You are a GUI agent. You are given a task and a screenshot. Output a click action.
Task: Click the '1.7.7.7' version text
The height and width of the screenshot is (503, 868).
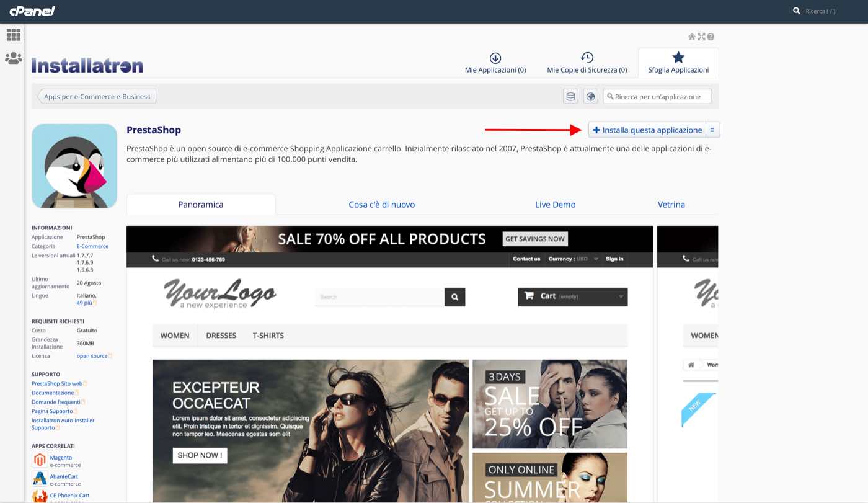pos(85,256)
